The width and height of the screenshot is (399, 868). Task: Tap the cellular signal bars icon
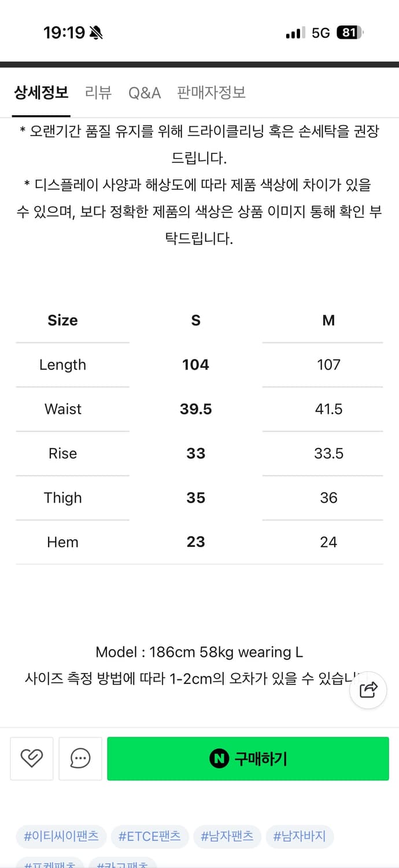[x=295, y=33]
